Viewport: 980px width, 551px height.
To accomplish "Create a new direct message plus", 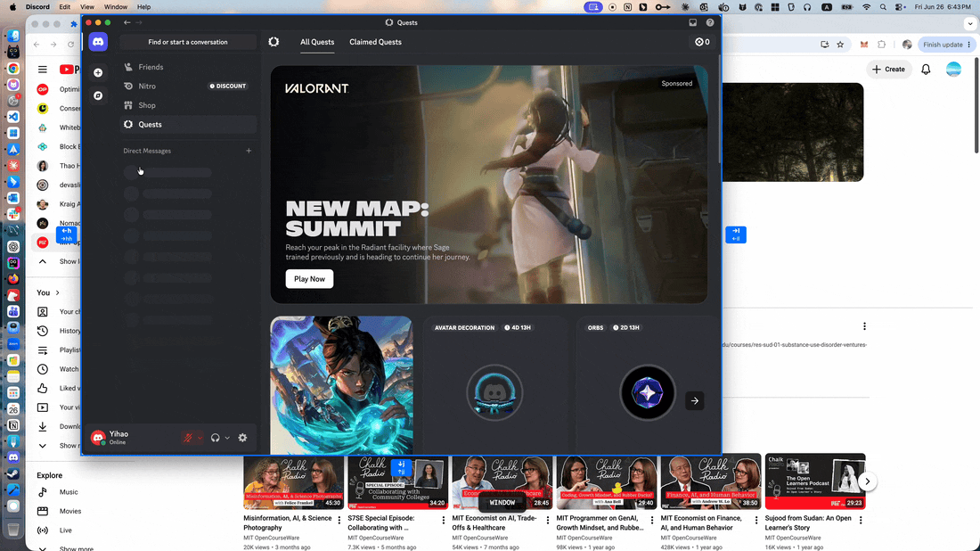I will point(249,151).
